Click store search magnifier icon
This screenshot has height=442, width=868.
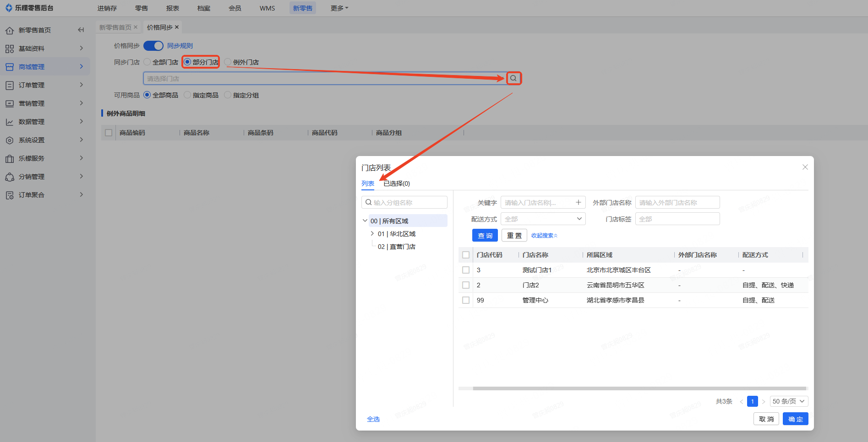513,78
